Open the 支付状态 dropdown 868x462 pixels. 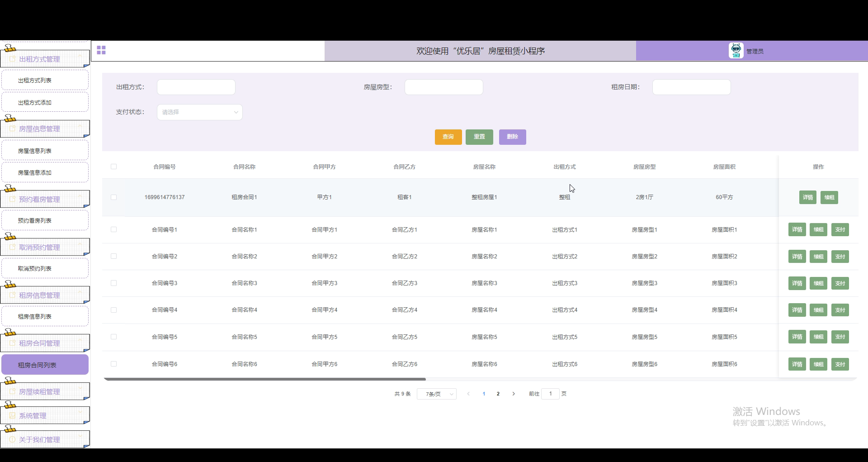[x=200, y=112]
